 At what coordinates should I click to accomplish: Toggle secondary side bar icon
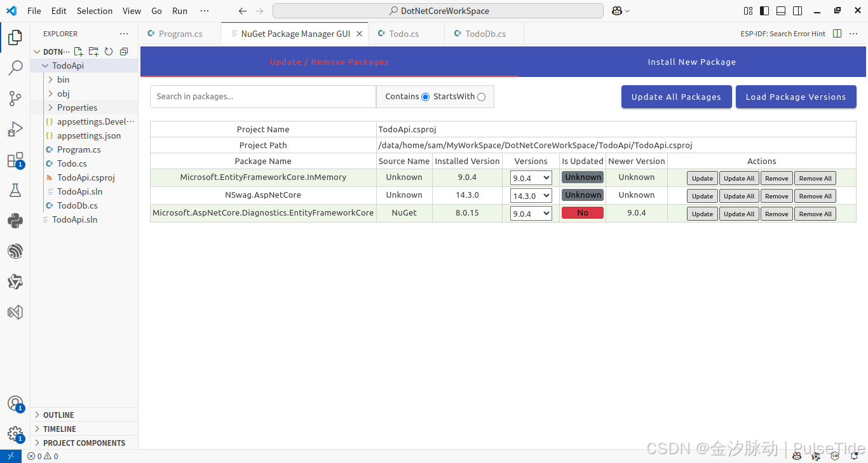coord(797,11)
